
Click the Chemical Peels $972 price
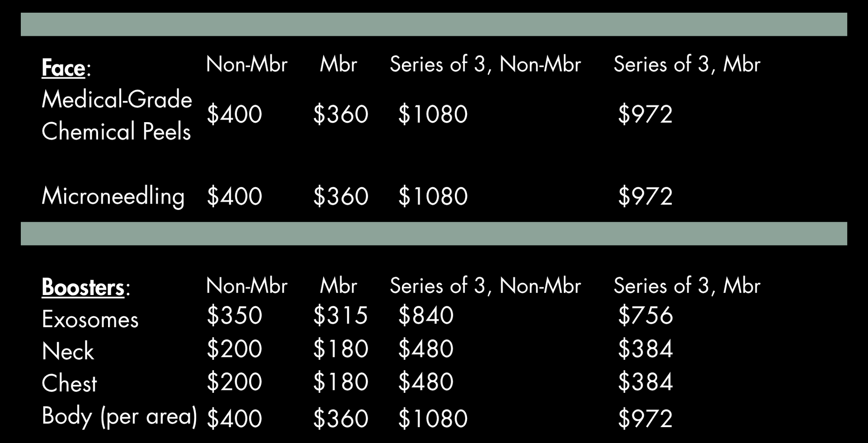645,114
